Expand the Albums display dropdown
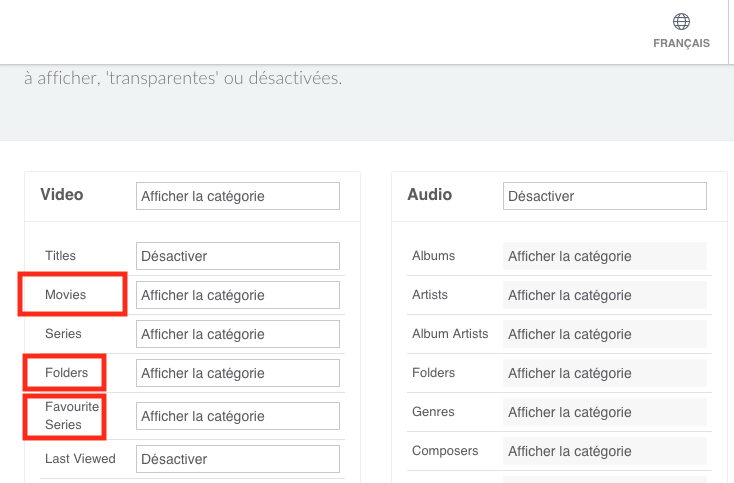734x483 pixels. 605,256
